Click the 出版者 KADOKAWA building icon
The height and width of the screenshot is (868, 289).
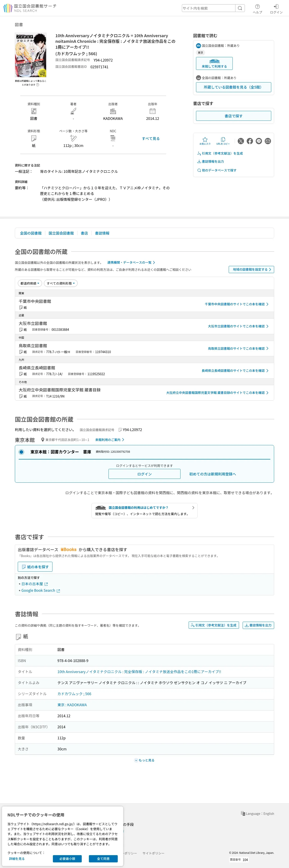coord(113,111)
